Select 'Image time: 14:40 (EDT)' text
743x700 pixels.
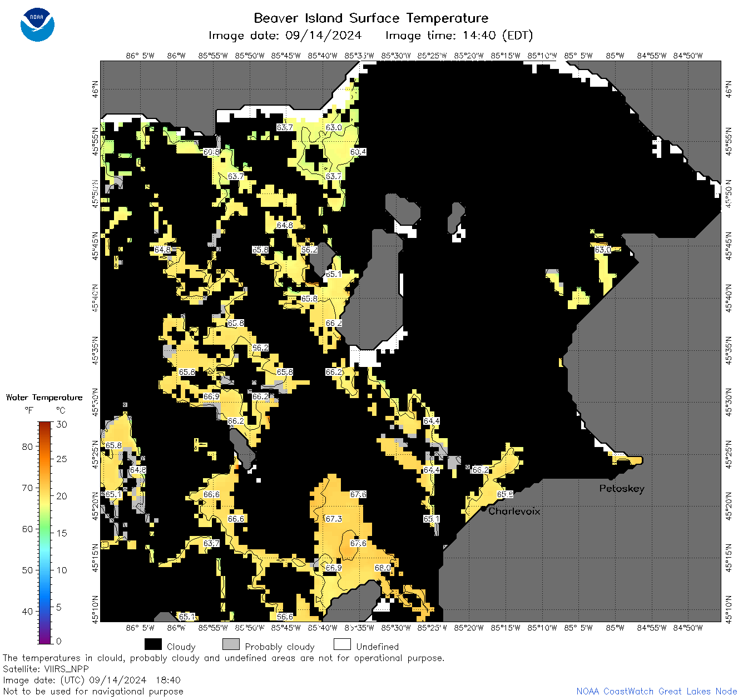[459, 36]
